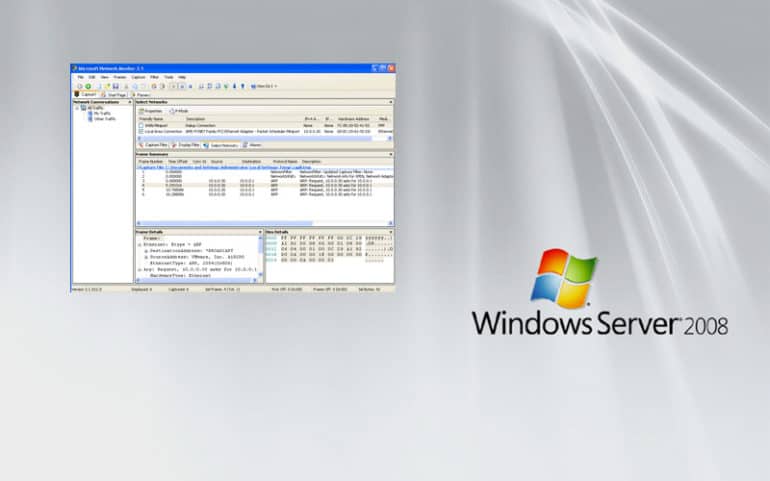This screenshot has width=770, height=481.
Task: Open the View menu
Action: point(105,77)
